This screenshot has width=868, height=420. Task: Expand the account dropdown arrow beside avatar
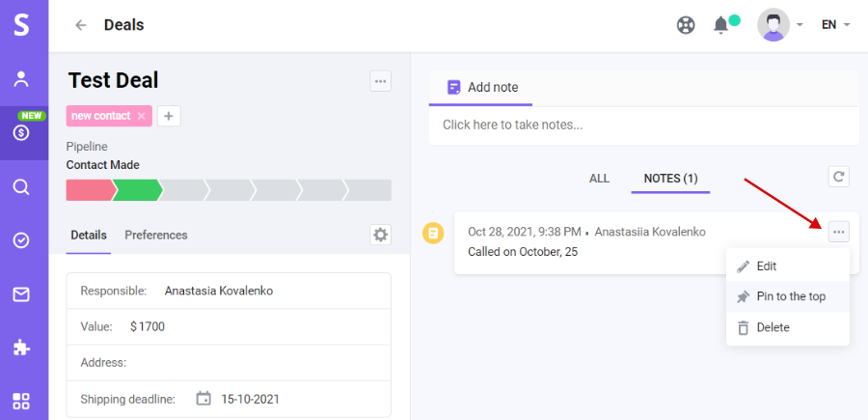point(800,25)
